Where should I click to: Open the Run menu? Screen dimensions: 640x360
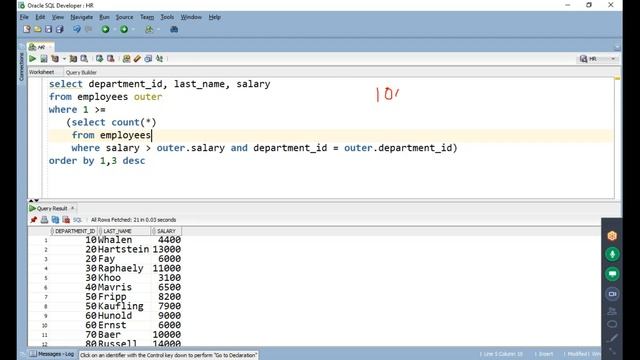click(104, 17)
